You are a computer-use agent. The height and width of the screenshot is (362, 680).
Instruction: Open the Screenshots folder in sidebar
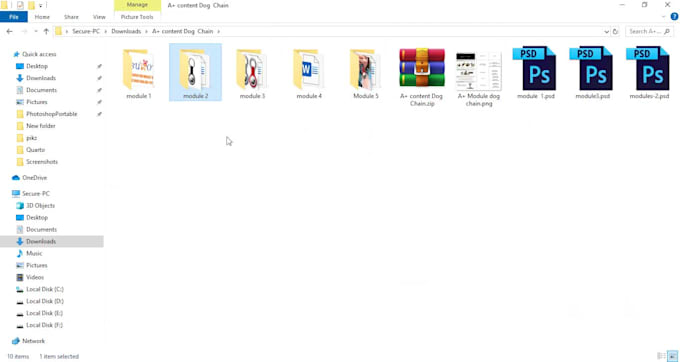pyautogui.click(x=42, y=162)
